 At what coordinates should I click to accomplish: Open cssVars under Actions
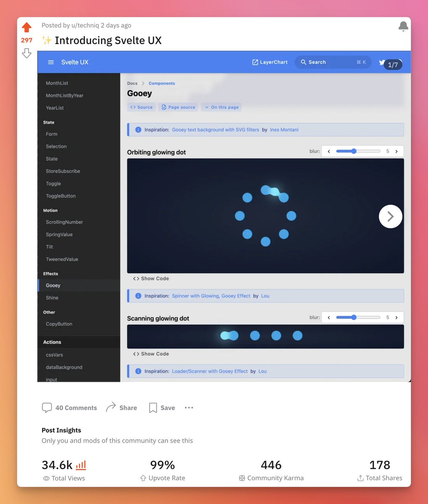pyautogui.click(x=55, y=355)
